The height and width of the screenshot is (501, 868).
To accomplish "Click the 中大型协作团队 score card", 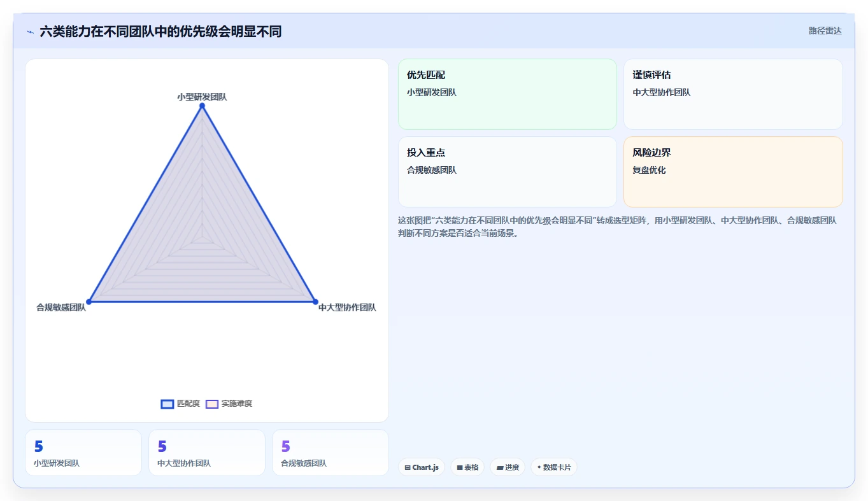I will 207,453.
